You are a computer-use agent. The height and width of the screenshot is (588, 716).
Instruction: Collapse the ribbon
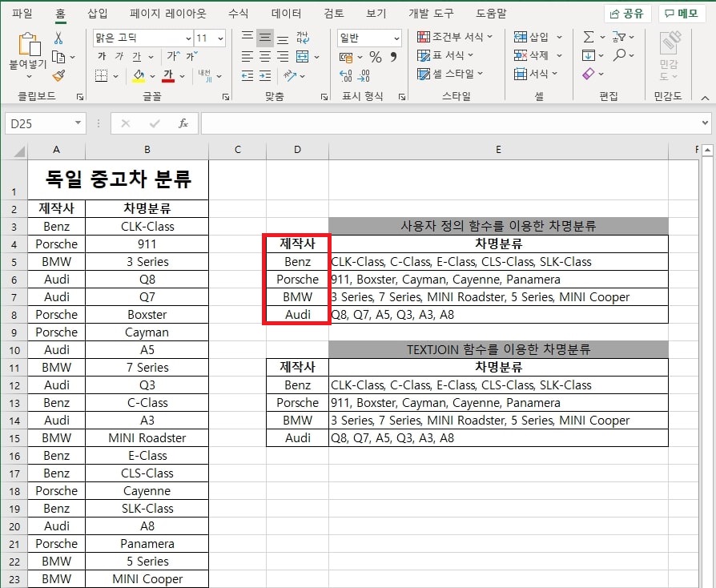click(x=705, y=98)
